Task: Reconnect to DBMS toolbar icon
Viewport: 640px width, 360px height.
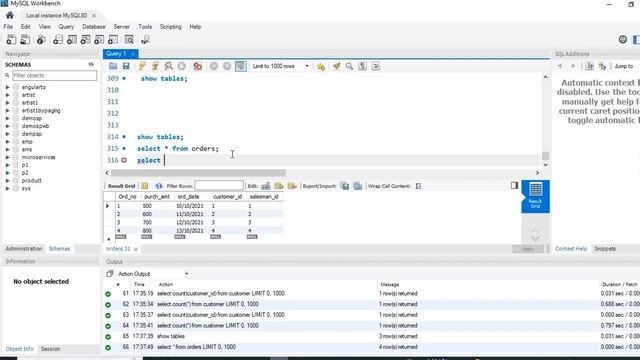Action: coord(145,40)
